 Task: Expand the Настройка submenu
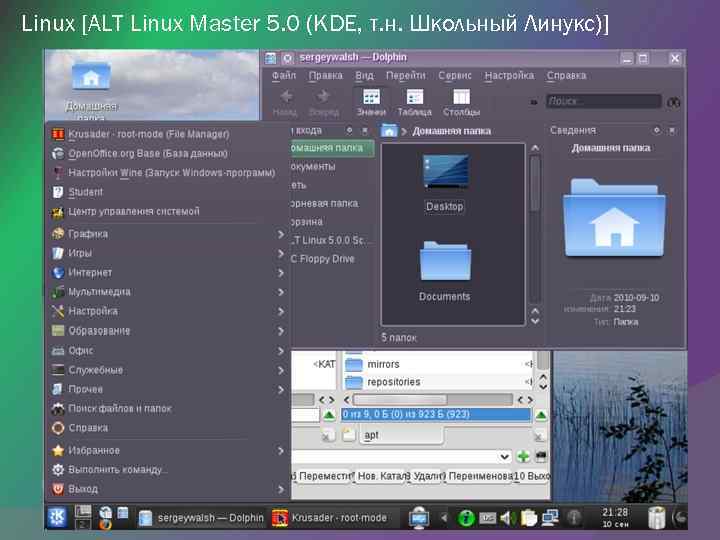[168, 311]
